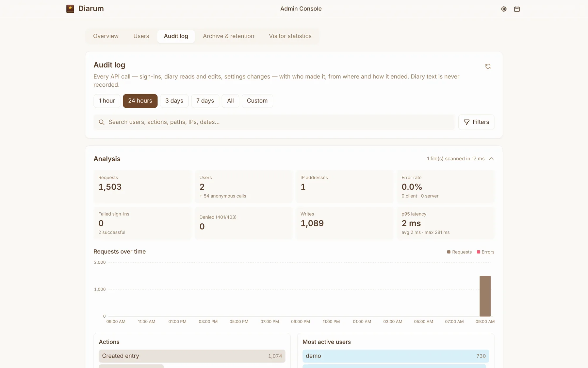Click the Error rate 0.0% card
This screenshot has width=588, height=368.
pos(446,187)
